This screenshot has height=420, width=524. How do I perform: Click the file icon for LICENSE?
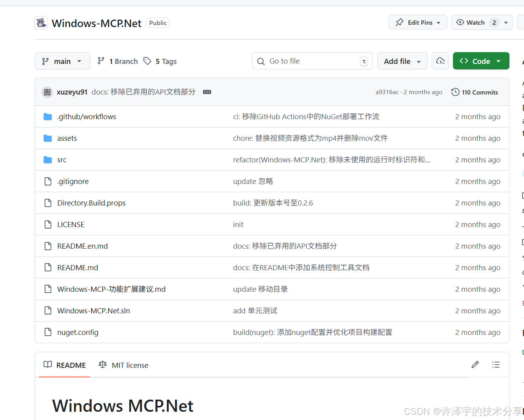(x=48, y=224)
